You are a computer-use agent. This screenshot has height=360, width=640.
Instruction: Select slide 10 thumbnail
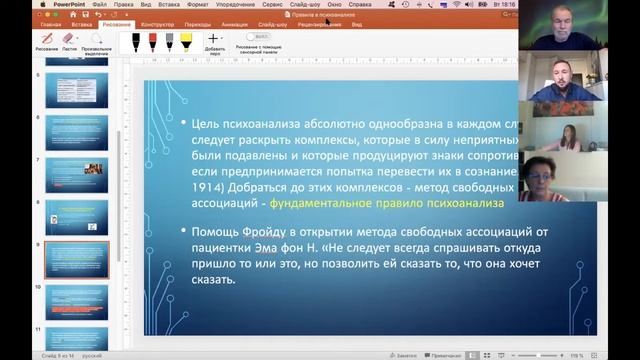(x=77, y=302)
